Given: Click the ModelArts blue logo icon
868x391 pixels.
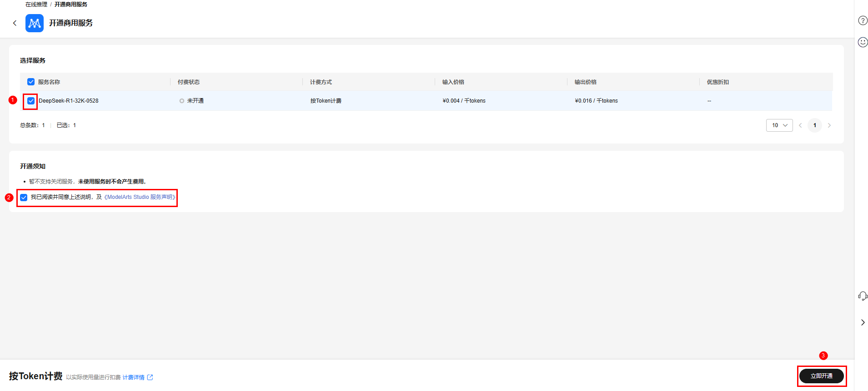Looking at the screenshot, I should 35,23.
